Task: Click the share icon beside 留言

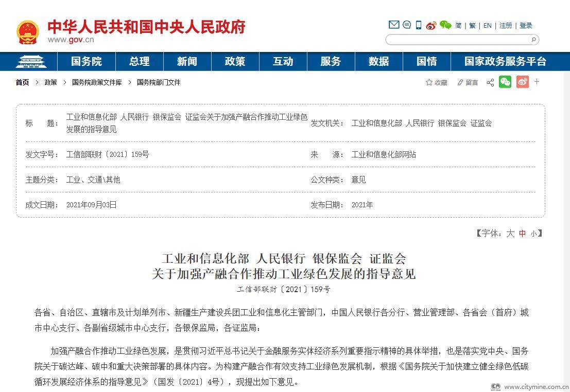Action: 490,82
